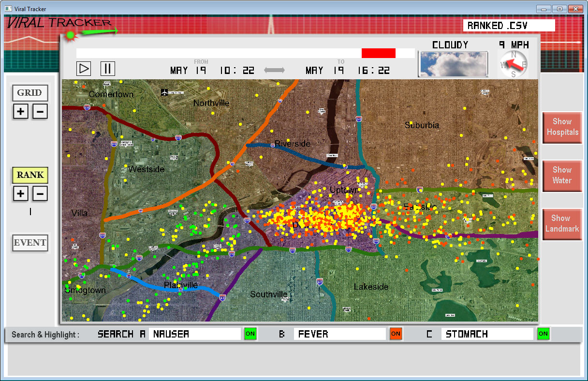
Task: Click the FROM time 10:22
Action: (x=237, y=71)
